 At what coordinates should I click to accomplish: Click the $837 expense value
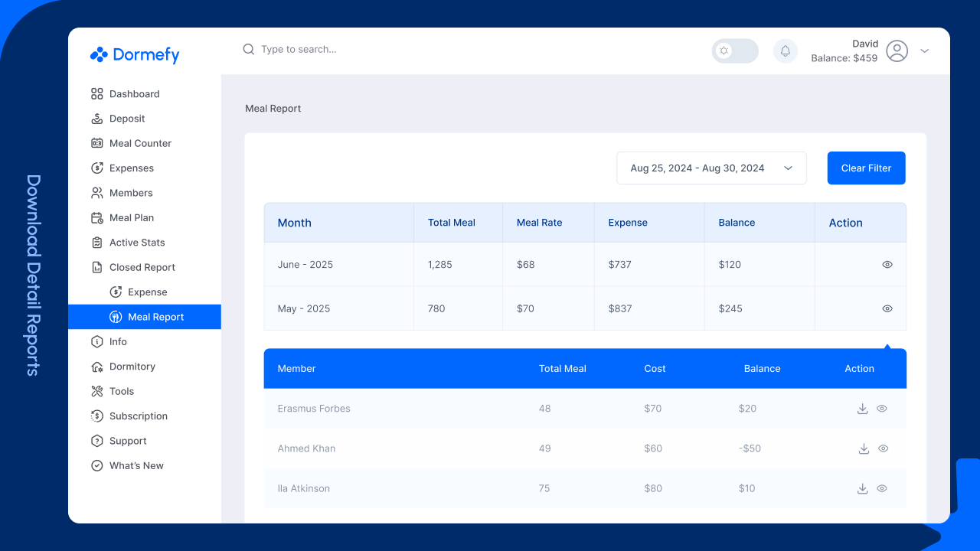(x=620, y=308)
